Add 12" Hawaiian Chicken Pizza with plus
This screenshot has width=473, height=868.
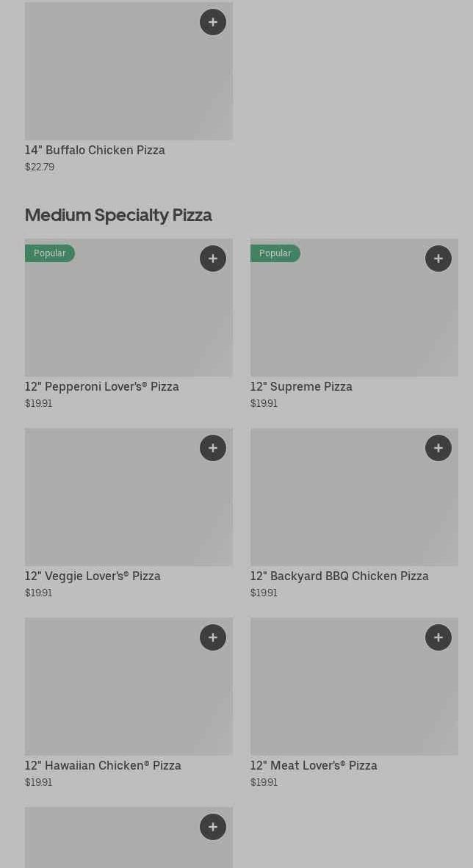213,637
